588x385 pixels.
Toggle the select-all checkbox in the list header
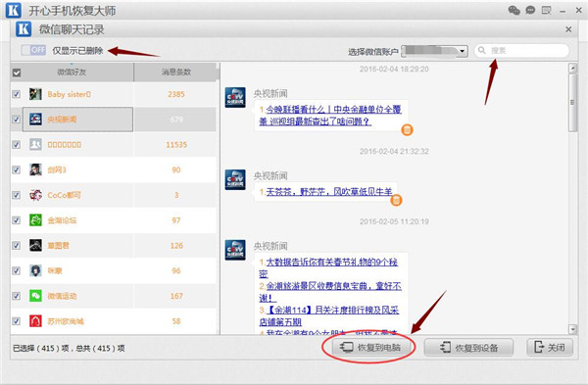tap(17, 72)
